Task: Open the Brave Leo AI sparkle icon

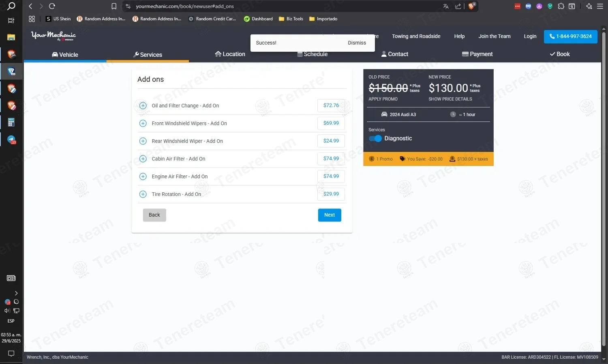Action: (x=589, y=6)
